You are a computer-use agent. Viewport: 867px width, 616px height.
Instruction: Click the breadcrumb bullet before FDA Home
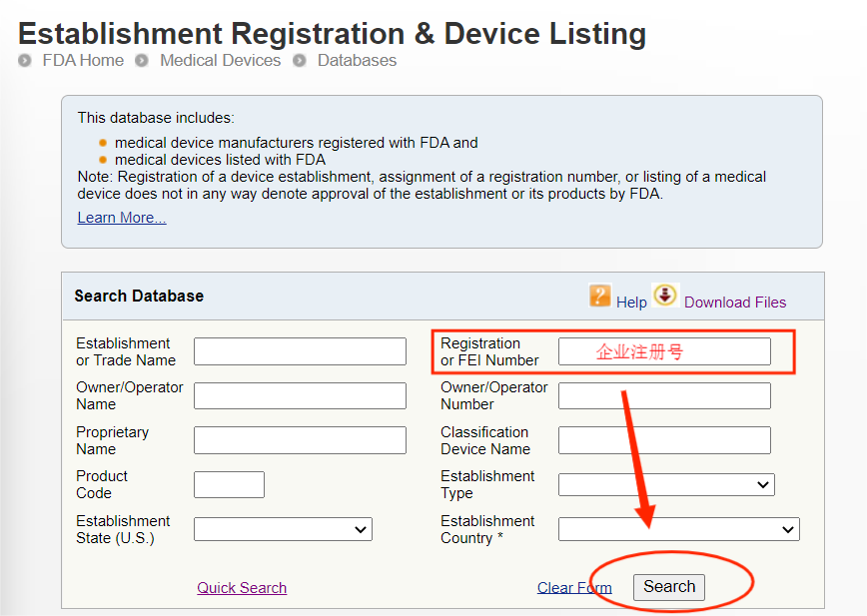click(25, 61)
